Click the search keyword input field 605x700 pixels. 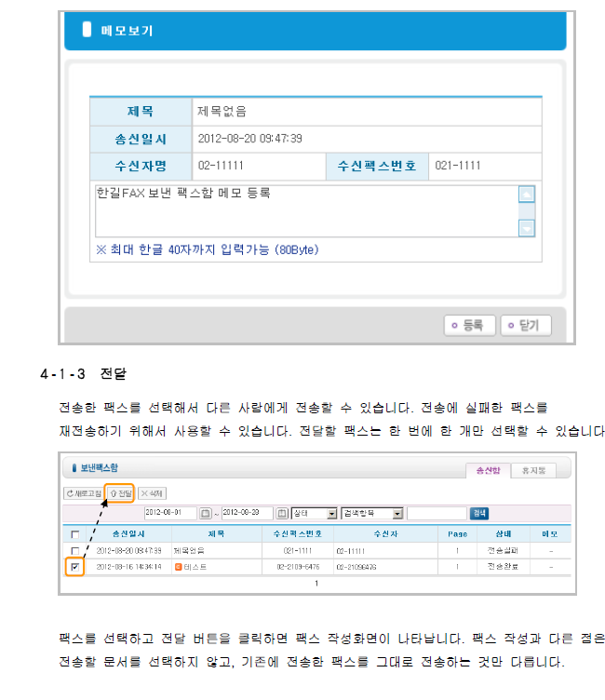pos(437,513)
